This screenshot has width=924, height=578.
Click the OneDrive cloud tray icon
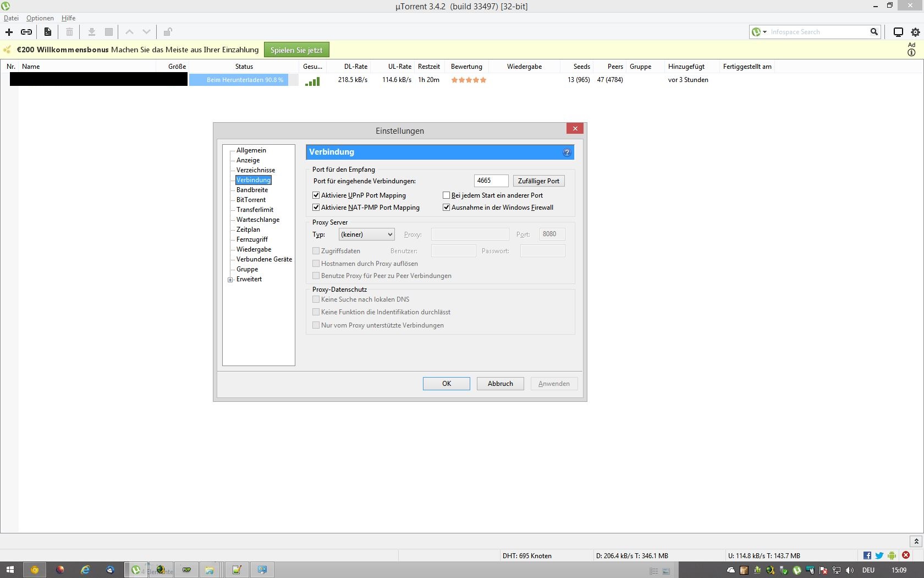731,570
